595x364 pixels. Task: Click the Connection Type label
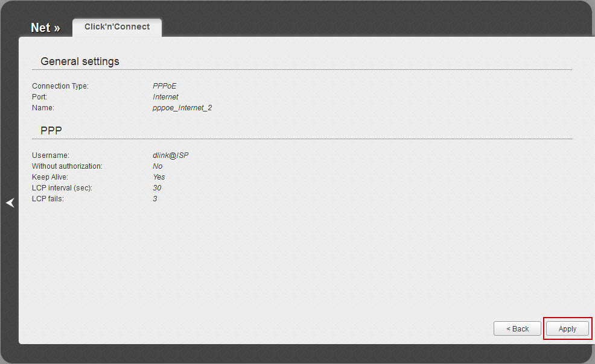click(60, 86)
